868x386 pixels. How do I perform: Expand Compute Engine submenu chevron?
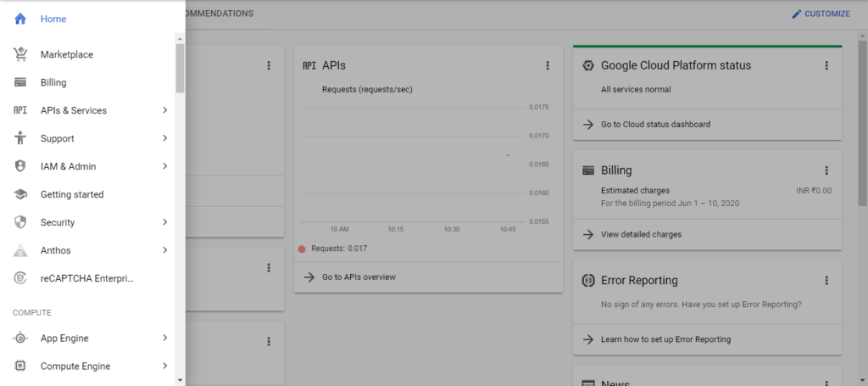(x=165, y=366)
